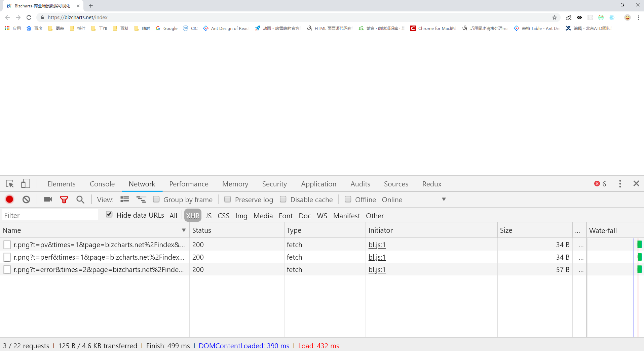Select the inspect element cursor tool
This screenshot has height=351, width=644.
pyautogui.click(x=9, y=184)
